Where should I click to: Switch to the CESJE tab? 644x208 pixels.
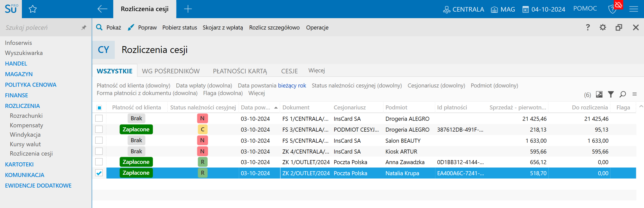point(289,71)
